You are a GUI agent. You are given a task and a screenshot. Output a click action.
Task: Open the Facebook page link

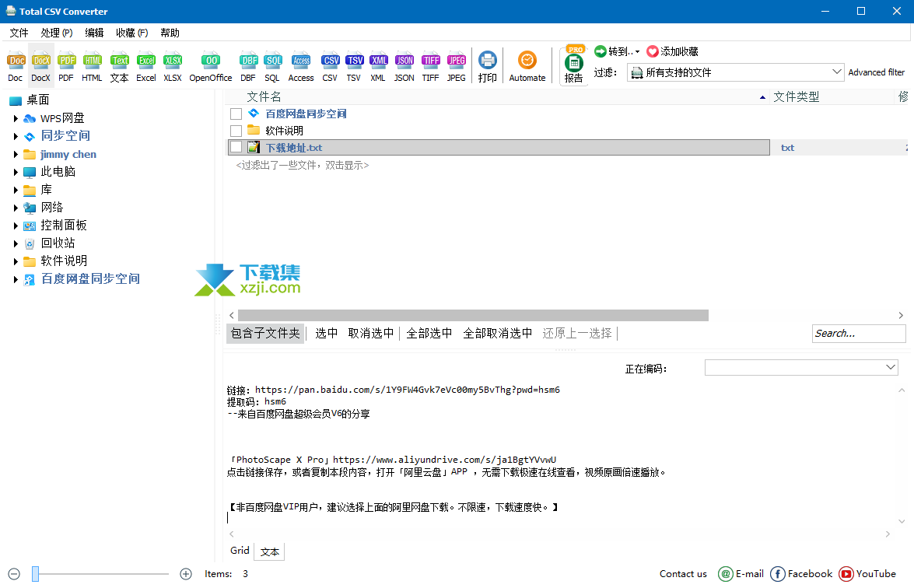801,574
